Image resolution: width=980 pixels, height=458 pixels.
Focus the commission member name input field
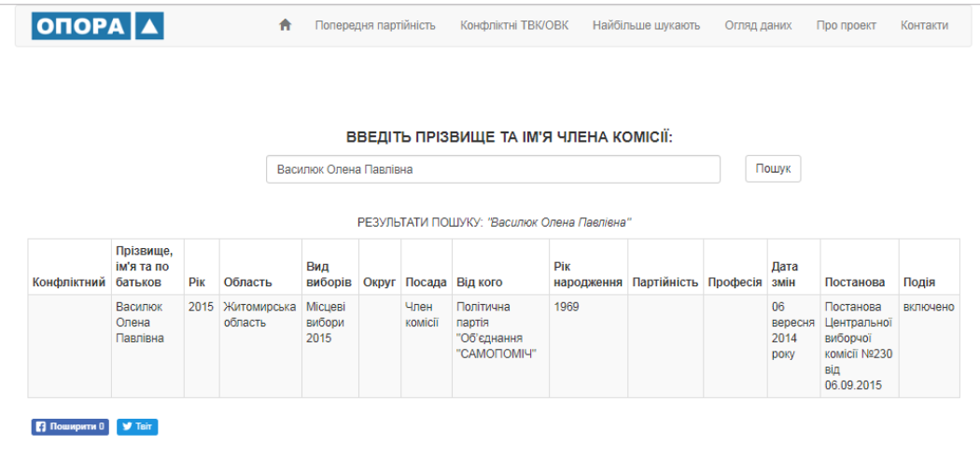(493, 170)
